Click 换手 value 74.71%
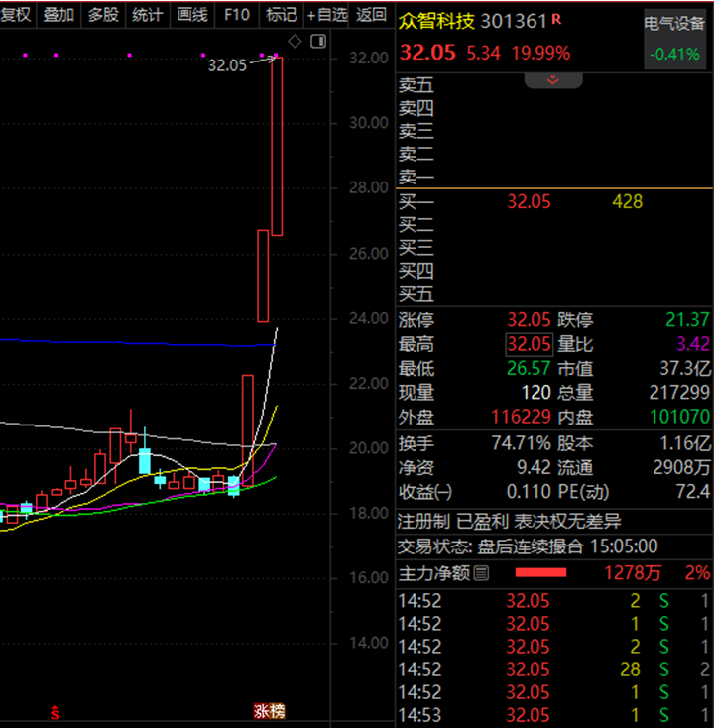 pos(522,443)
